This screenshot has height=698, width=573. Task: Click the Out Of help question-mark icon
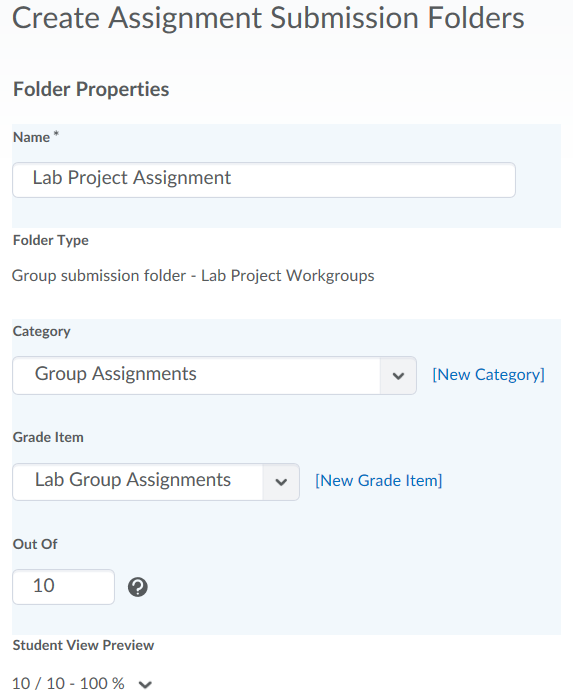tap(138, 587)
